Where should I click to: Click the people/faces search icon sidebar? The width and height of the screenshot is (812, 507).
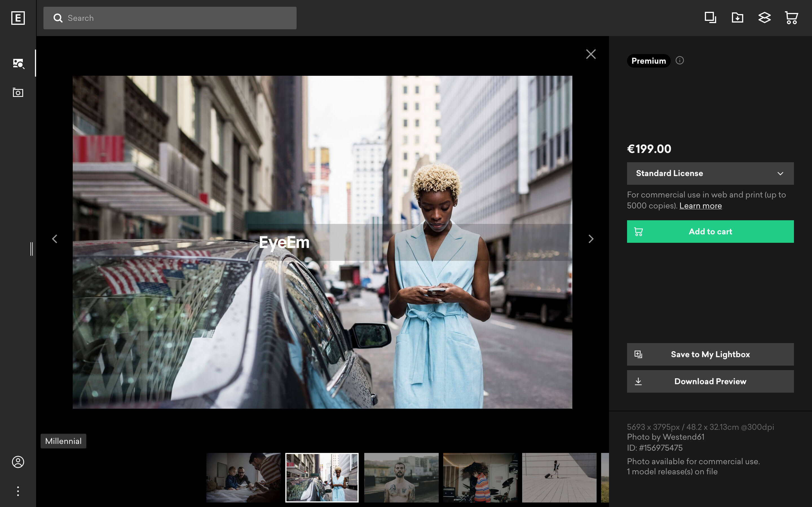click(17, 63)
